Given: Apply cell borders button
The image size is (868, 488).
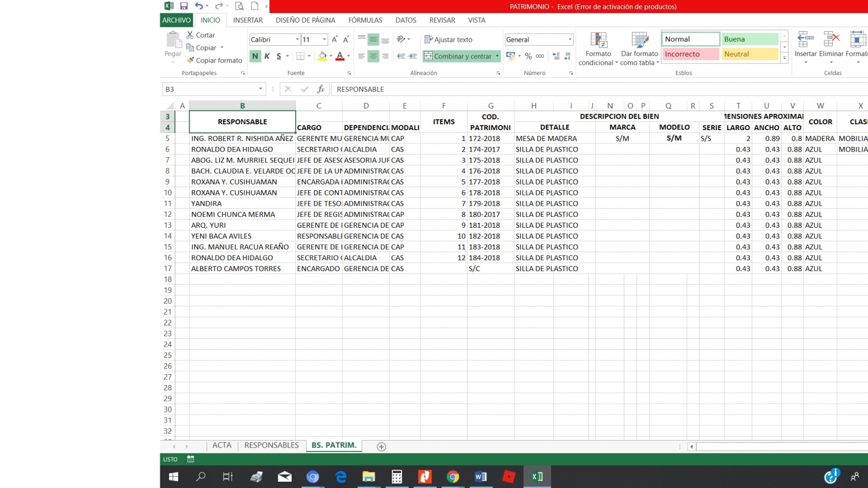Looking at the screenshot, I should pos(300,56).
